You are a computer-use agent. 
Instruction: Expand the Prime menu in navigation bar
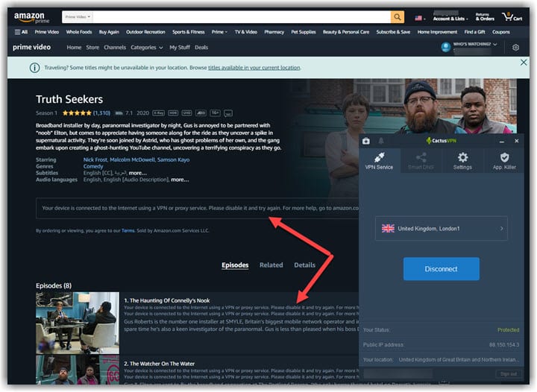click(x=219, y=32)
